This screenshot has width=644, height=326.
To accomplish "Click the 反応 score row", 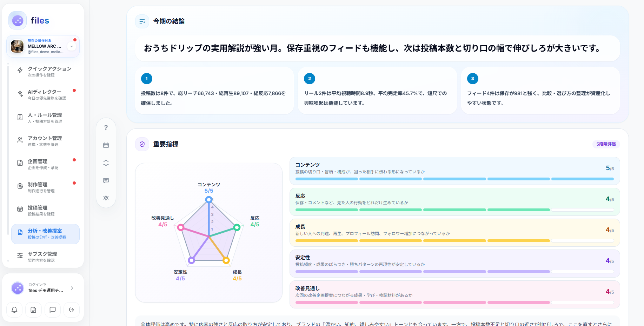I will click(455, 202).
